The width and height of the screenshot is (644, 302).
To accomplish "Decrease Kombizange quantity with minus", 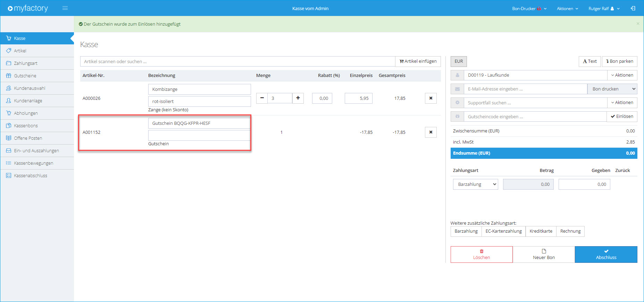I will point(262,98).
